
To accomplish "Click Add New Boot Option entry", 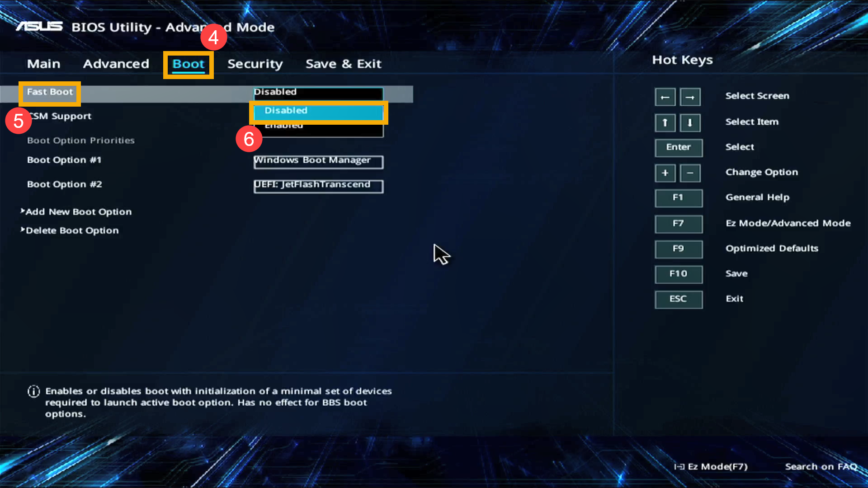I will [78, 211].
